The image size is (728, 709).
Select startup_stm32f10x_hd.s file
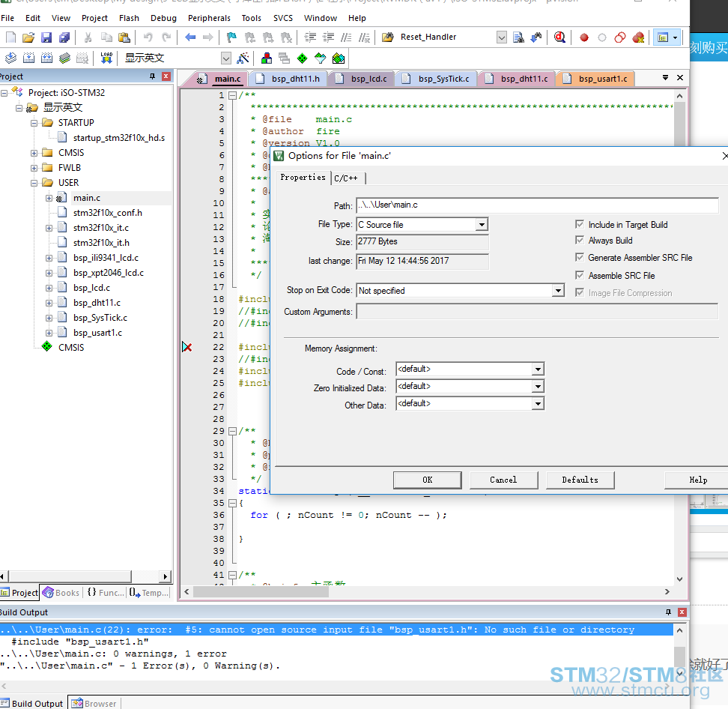119,138
